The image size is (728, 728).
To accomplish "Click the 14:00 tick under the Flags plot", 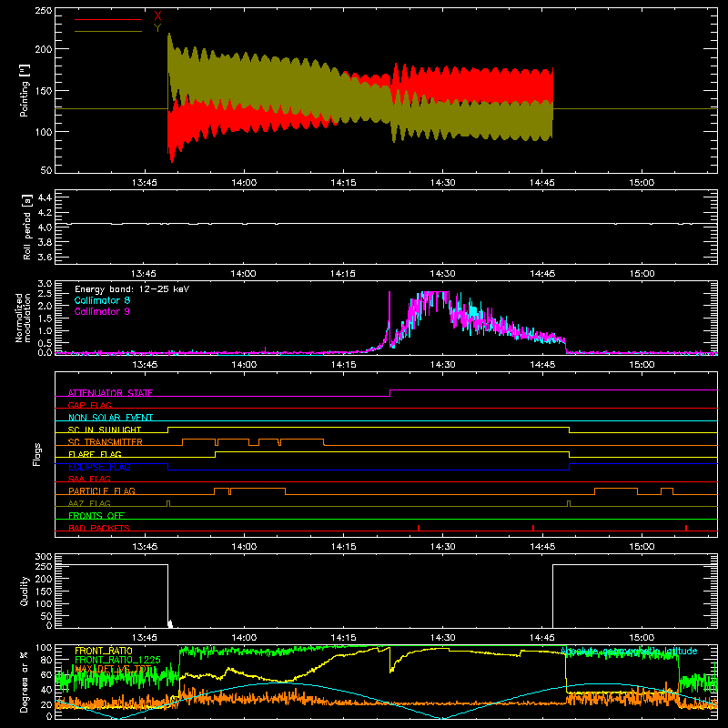I will click(x=244, y=547).
